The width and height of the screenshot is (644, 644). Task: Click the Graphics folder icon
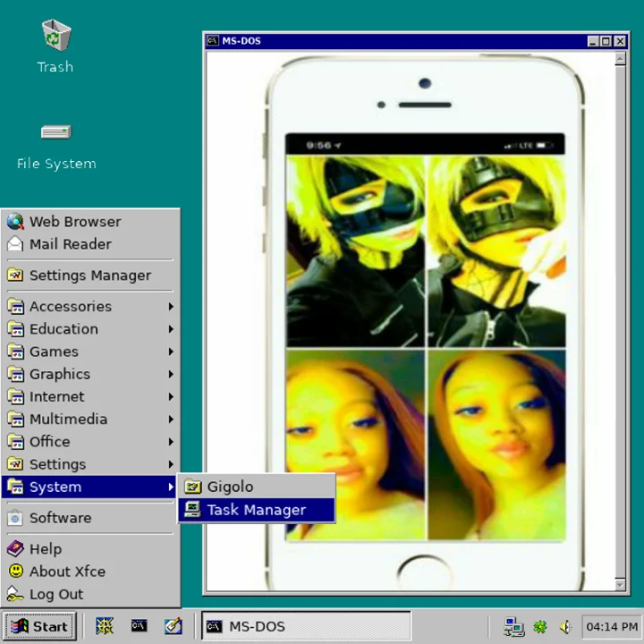[x=15, y=374]
